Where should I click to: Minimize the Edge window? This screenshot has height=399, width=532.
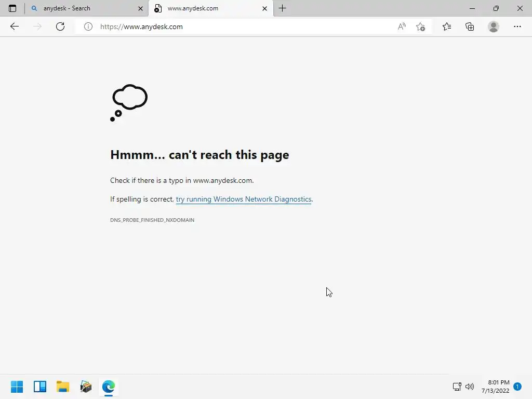point(472,8)
